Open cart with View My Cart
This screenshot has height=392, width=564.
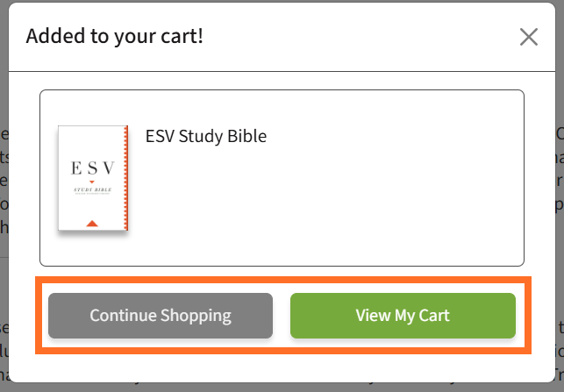coord(403,316)
